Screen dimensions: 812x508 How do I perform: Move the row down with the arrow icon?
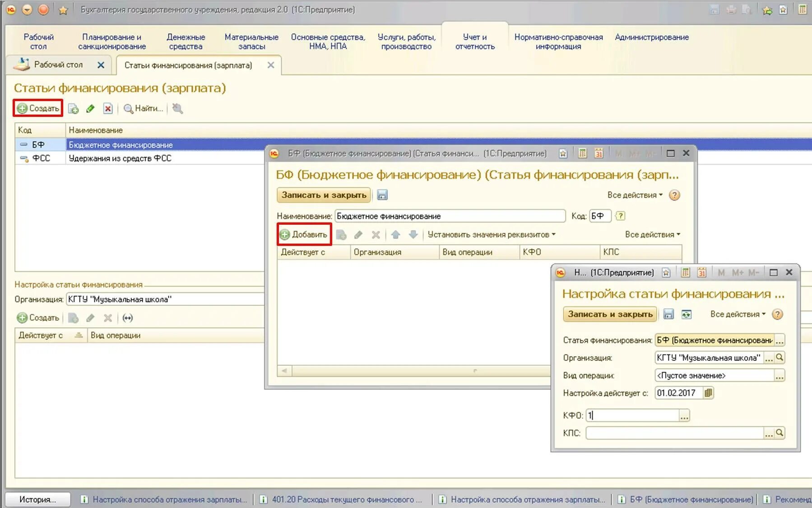tap(413, 235)
